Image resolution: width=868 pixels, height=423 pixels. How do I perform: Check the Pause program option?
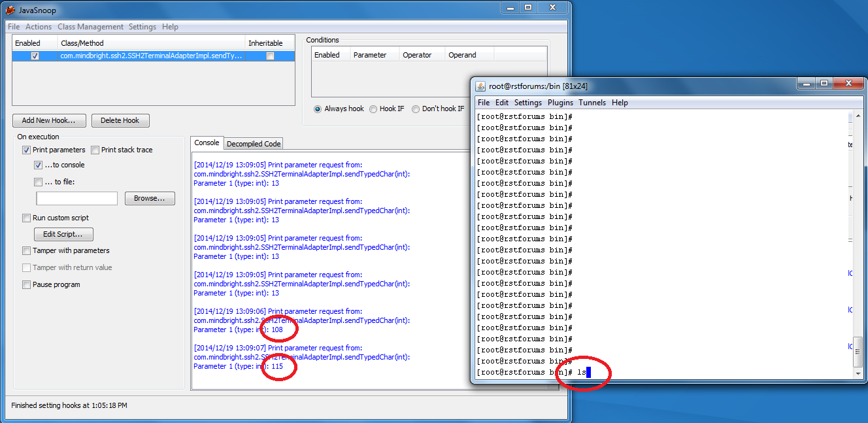click(x=27, y=284)
